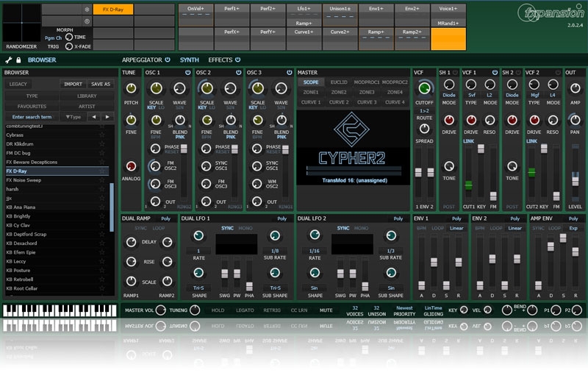
Task: Toggle OSC 2 power button
Action: [238, 72]
